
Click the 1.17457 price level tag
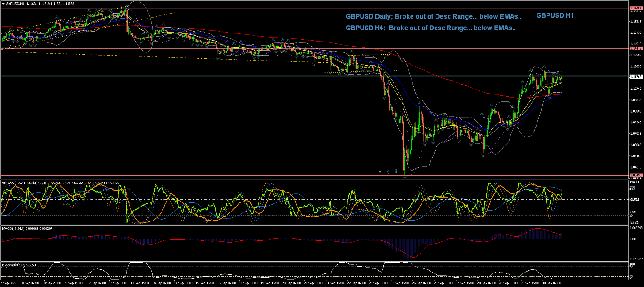pyautogui.click(x=635, y=8)
